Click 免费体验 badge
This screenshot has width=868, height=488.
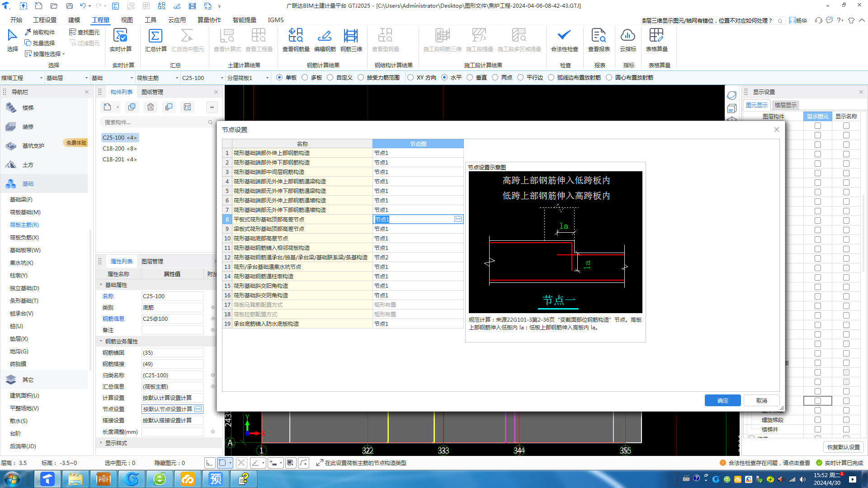pyautogui.click(x=76, y=143)
